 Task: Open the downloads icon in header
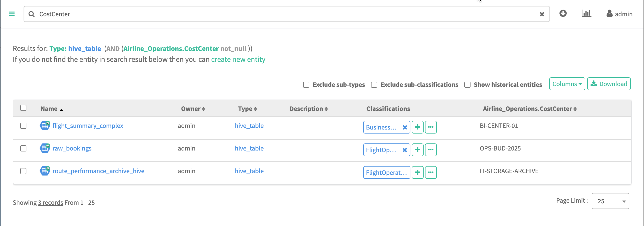point(563,13)
